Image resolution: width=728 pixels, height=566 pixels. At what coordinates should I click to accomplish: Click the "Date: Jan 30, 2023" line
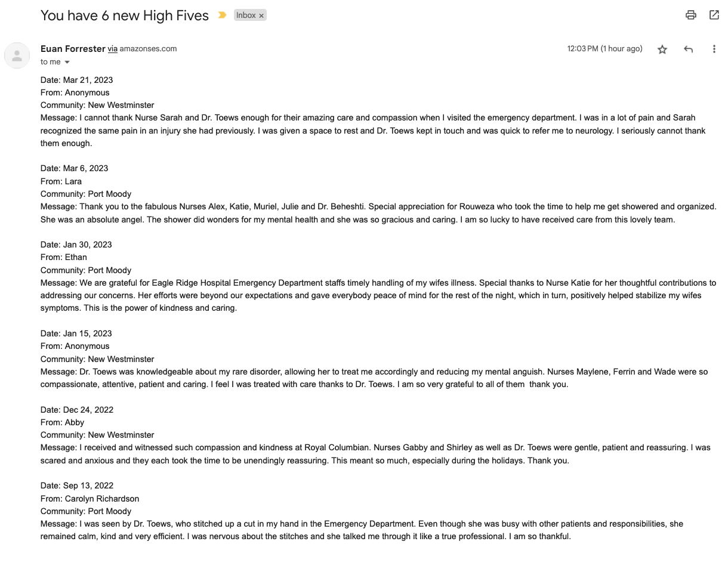76,245
